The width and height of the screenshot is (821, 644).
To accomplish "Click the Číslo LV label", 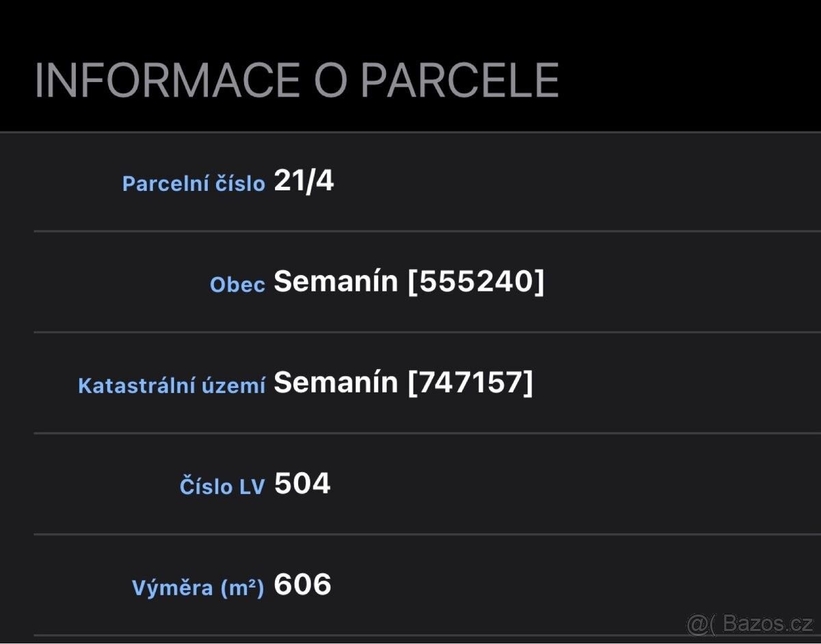I will [222, 487].
